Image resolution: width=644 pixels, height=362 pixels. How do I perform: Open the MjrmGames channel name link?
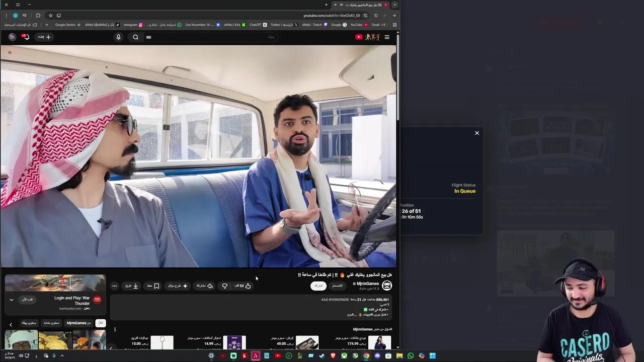click(x=367, y=284)
